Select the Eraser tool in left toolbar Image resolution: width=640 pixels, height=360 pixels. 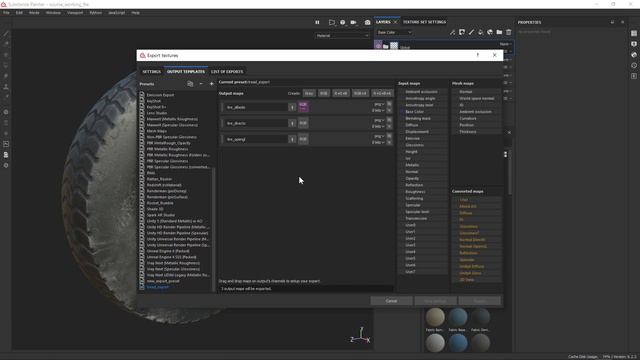(6, 44)
